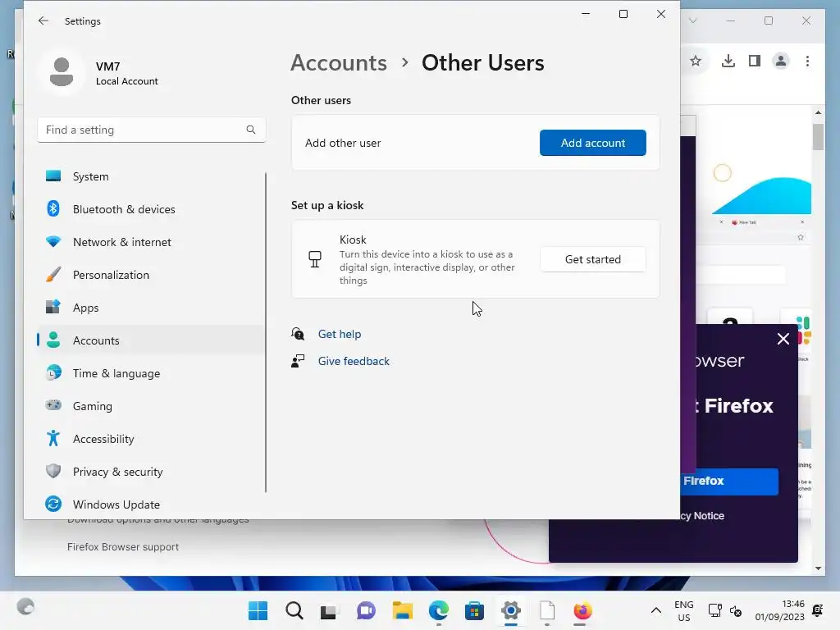This screenshot has height=630, width=840.
Task: Open the Chat app on the taskbar
Action: (x=366, y=610)
